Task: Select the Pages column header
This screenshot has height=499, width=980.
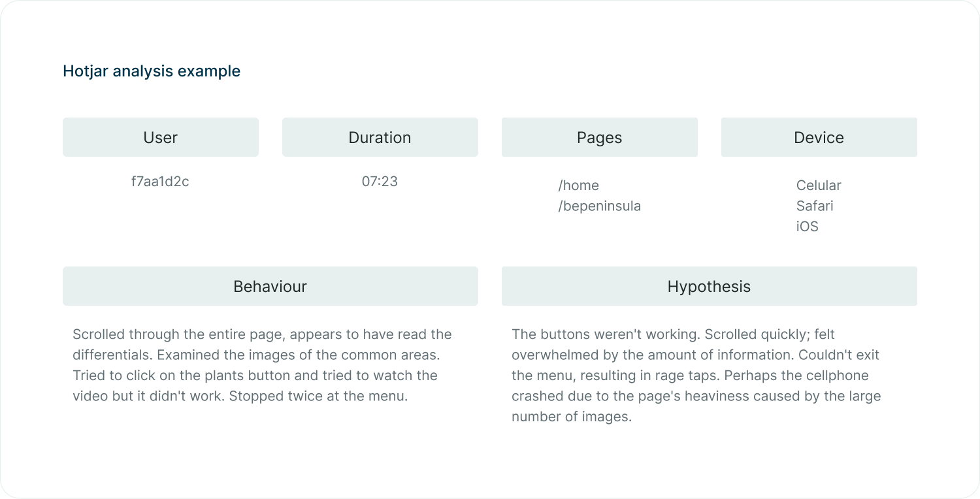Action: click(600, 137)
